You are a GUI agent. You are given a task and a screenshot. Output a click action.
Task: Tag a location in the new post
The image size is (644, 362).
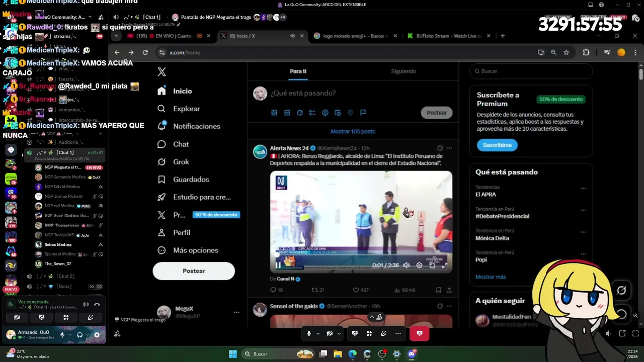click(x=350, y=113)
